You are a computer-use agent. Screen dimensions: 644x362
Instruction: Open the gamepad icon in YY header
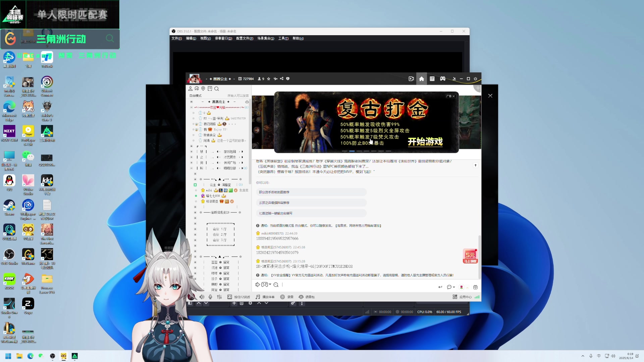coord(443,79)
